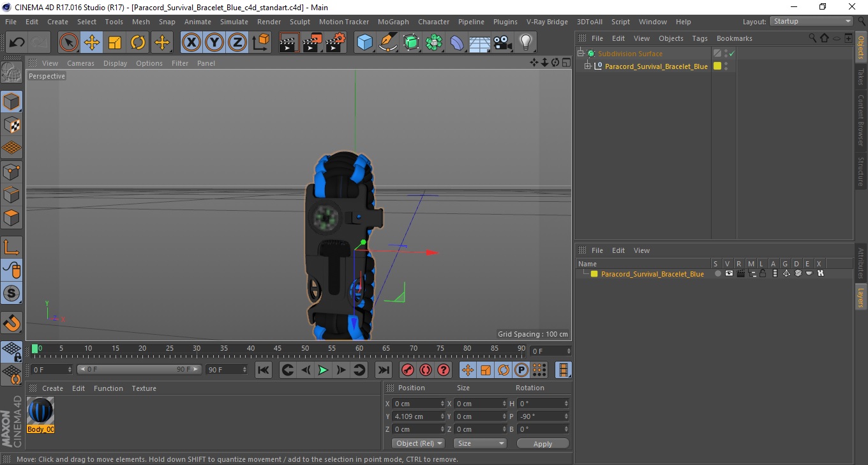The width and height of the screenshot is (868, 465).
Task: Switch to Texture mode
Action: click(11, 125)
